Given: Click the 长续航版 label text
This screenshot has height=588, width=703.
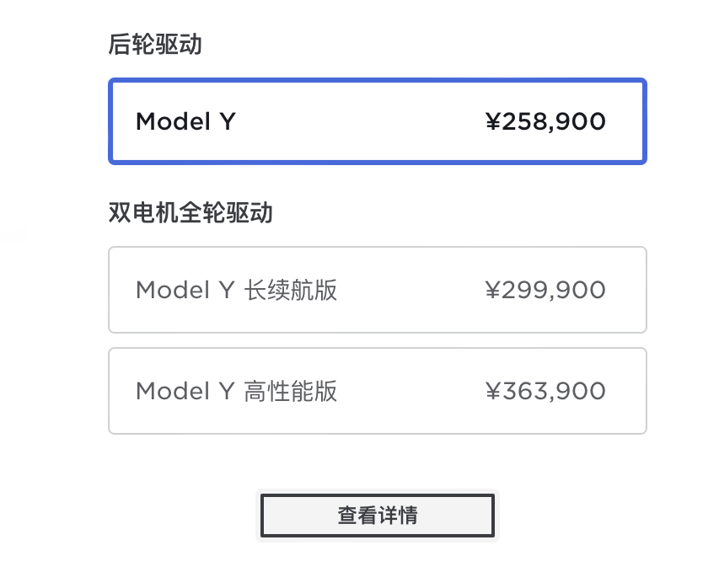Looking at the screenshot, I should (x=291, y=291).
